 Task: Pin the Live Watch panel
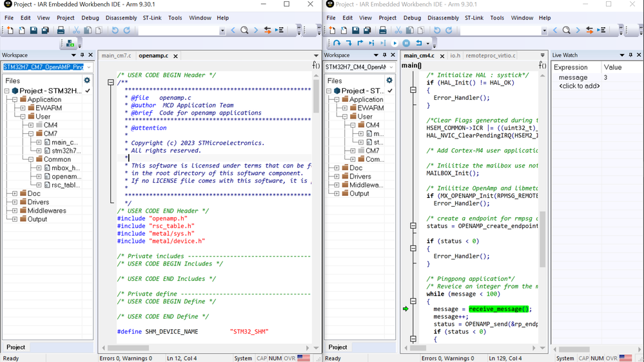[x=631, y=55]
